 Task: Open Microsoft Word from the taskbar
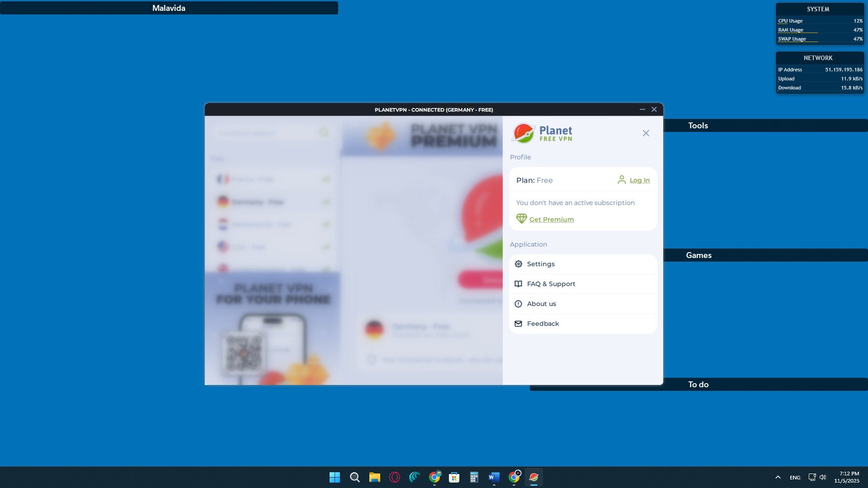[x=494, y=477]
